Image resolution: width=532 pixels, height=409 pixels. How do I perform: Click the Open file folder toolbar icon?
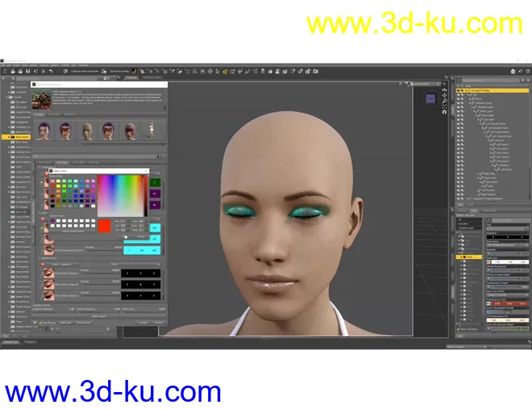11,71
